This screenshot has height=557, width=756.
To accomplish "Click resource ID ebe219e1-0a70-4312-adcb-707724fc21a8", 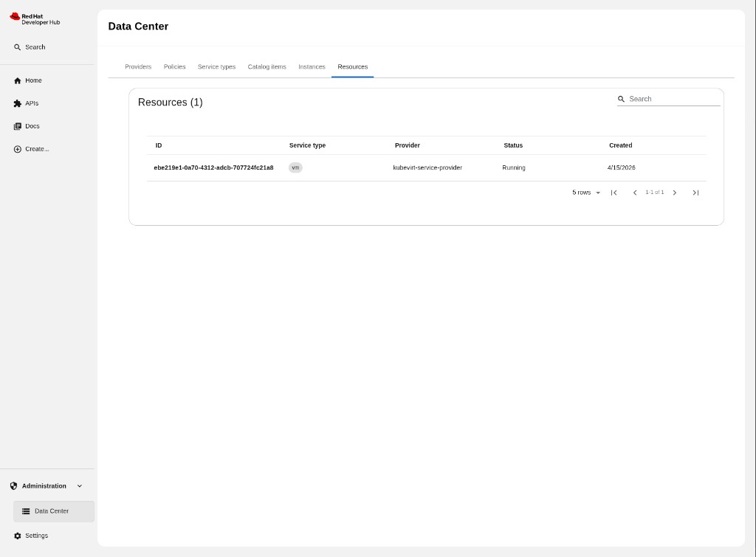I will point(213,167).
